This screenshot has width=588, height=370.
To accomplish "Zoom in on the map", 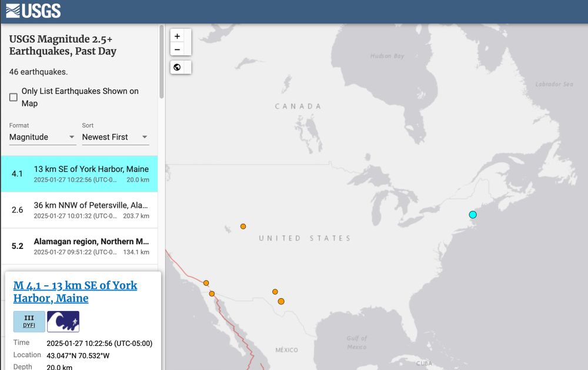I will click(178, 36).
